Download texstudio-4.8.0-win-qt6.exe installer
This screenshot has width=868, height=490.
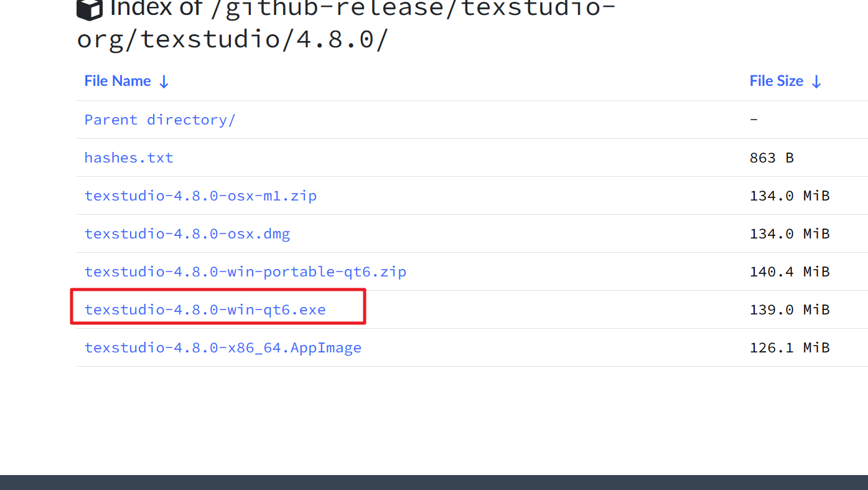point(205,309)
